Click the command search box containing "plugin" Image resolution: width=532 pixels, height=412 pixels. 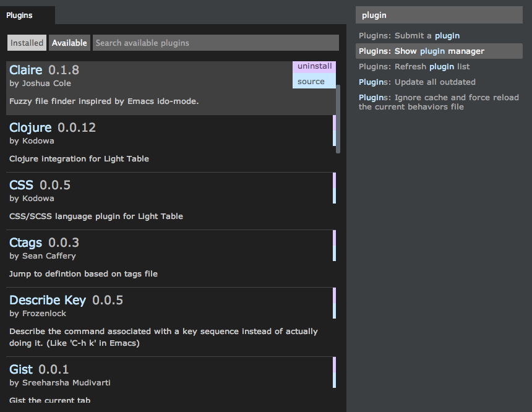pos(439,15)
